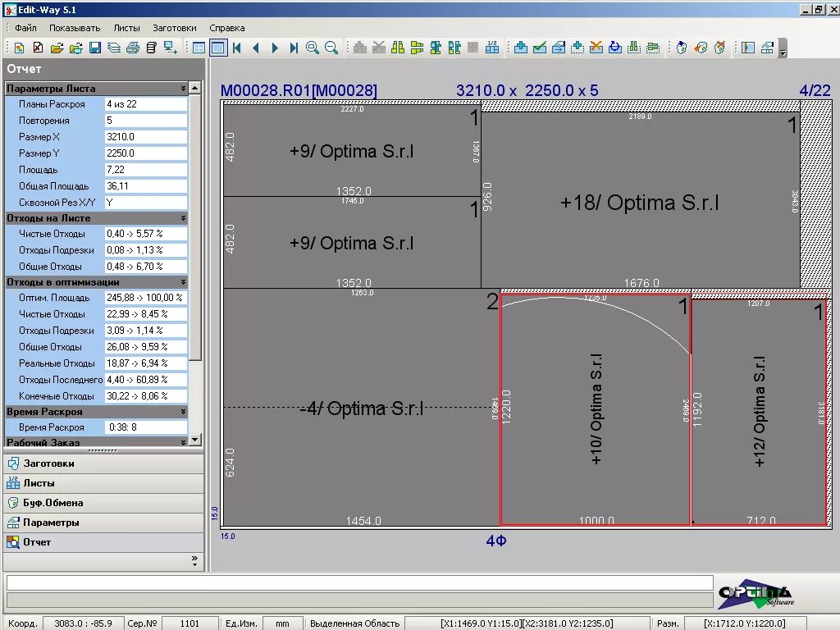Viewport: 840px width, 630px height.
Task: Jump to the first cutting plan
Action: coord(237,48)
